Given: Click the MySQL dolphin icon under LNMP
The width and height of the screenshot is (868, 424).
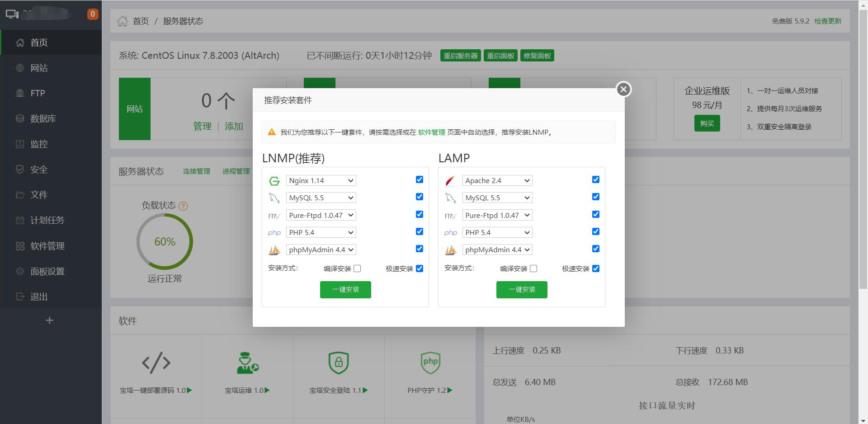Looking at the screenshot, I should [274, 198].
